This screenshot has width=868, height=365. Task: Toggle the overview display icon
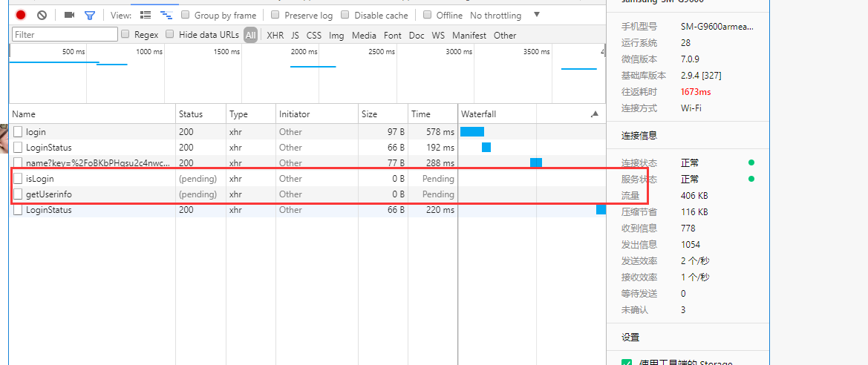[x=166, y=15]
